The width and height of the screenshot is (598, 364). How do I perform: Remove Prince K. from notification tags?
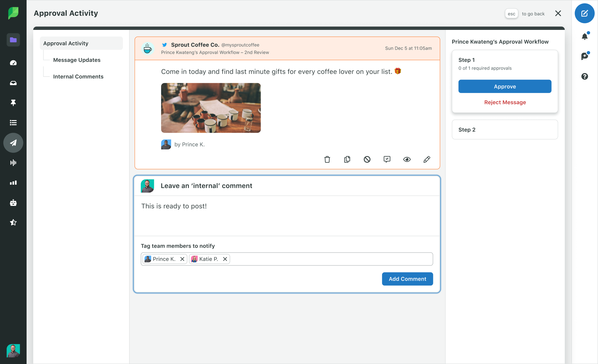pyautogui.click(x=182, y=259)
